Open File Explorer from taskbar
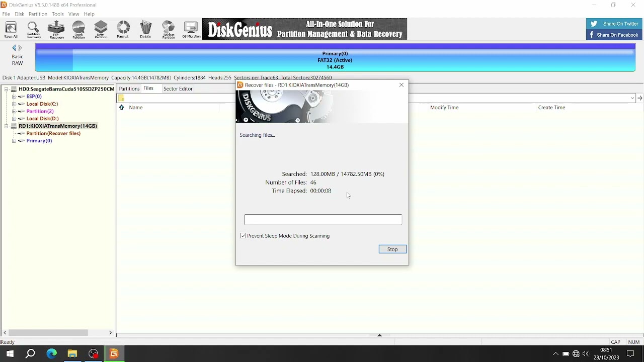The width and height of the screenshot is (644, 362). pyautogui.click(x=72, y=354)
